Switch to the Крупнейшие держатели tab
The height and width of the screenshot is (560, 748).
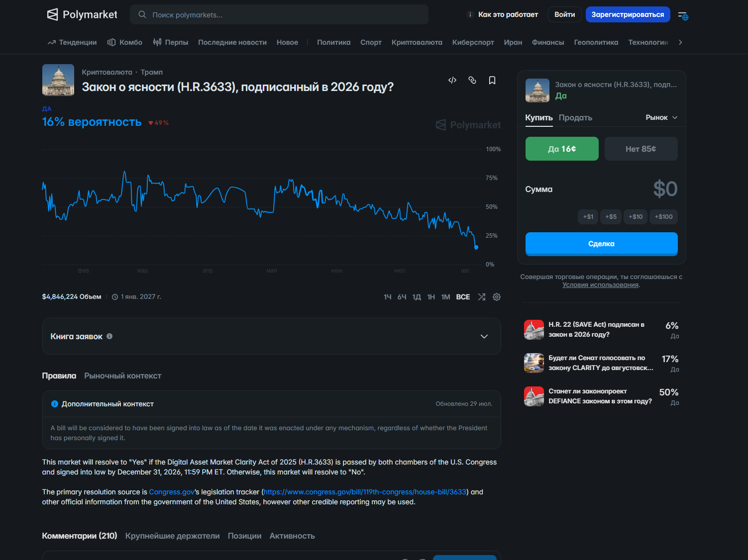[x=172, y=536]
